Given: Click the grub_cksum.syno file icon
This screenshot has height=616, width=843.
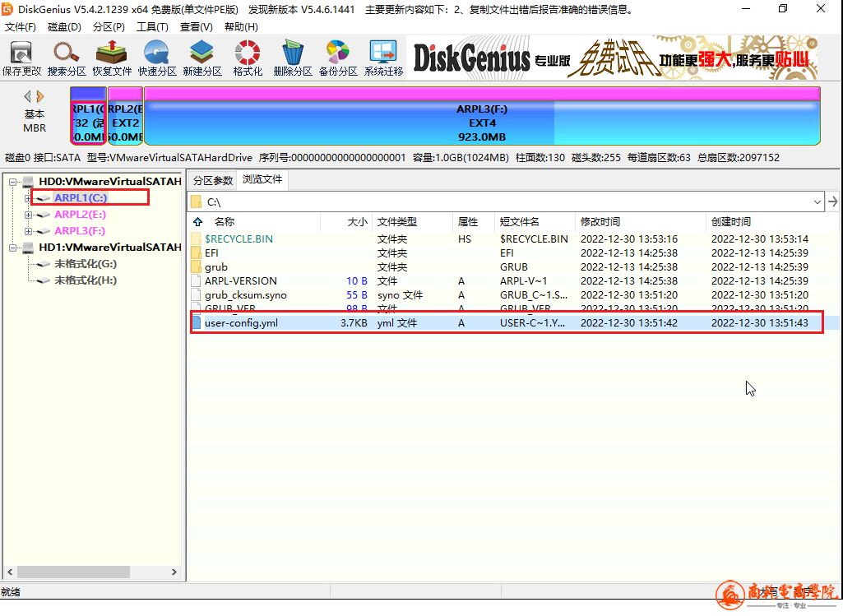Looking at the screenshot, I should tap(197, 295).
